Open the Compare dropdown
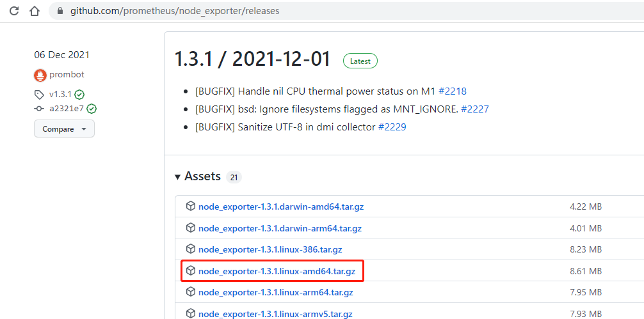 tap(64, 128)
